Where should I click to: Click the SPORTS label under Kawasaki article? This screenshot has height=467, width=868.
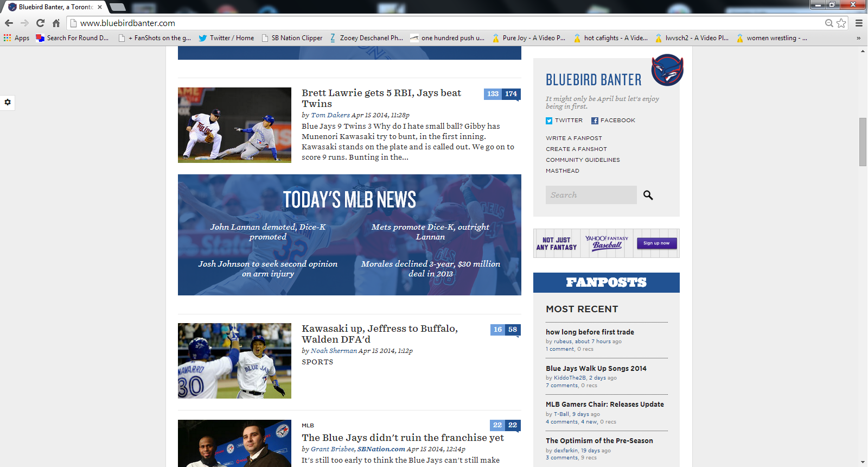[317, 362]
